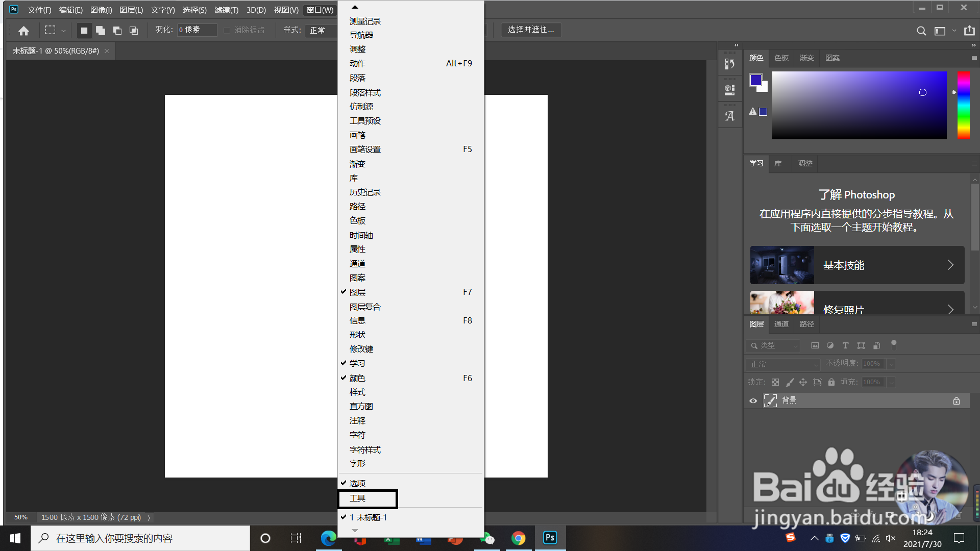Lock image pixels brush icon
The image size is (980, 551).
coord(790,382)
